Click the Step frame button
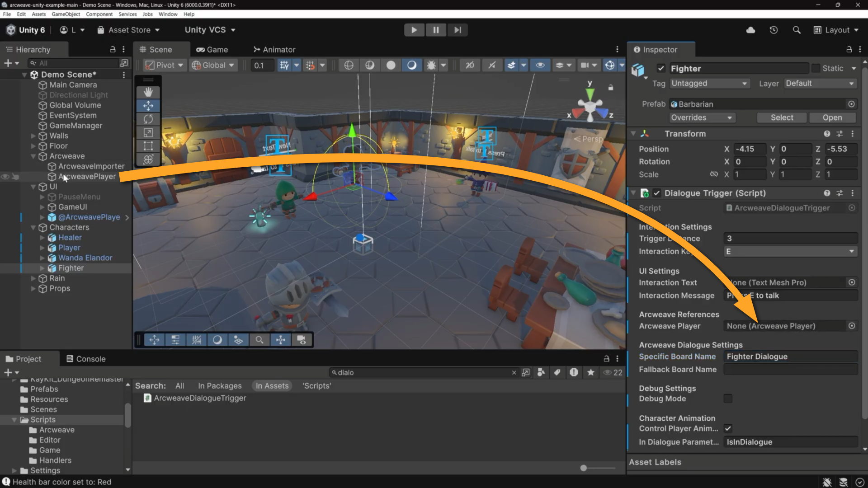Image resolution: width=868 pixels, height=488 pixels. 458,30
